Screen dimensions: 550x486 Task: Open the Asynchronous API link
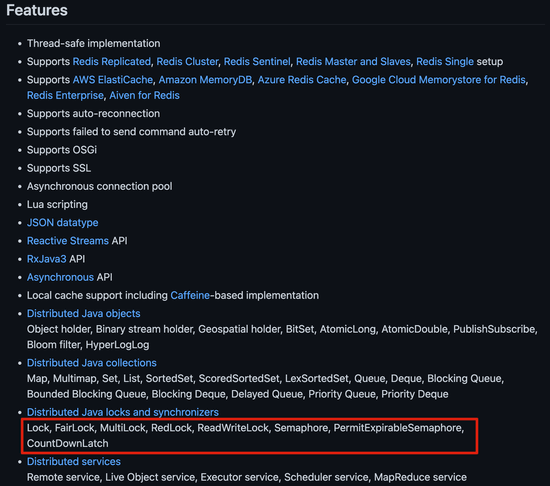(60, 277)
